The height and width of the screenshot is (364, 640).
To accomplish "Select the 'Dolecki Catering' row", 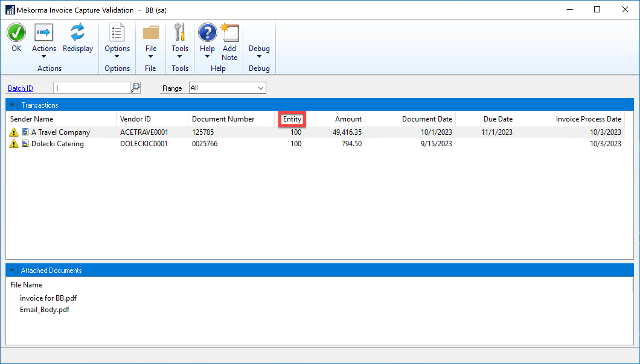I will pos(316,144).
